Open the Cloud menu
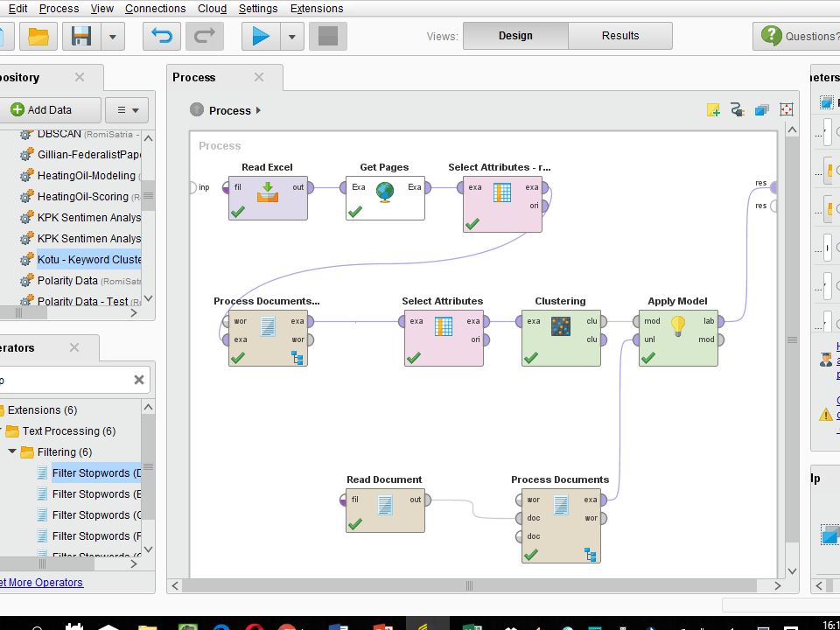 [x=212, y=9]
